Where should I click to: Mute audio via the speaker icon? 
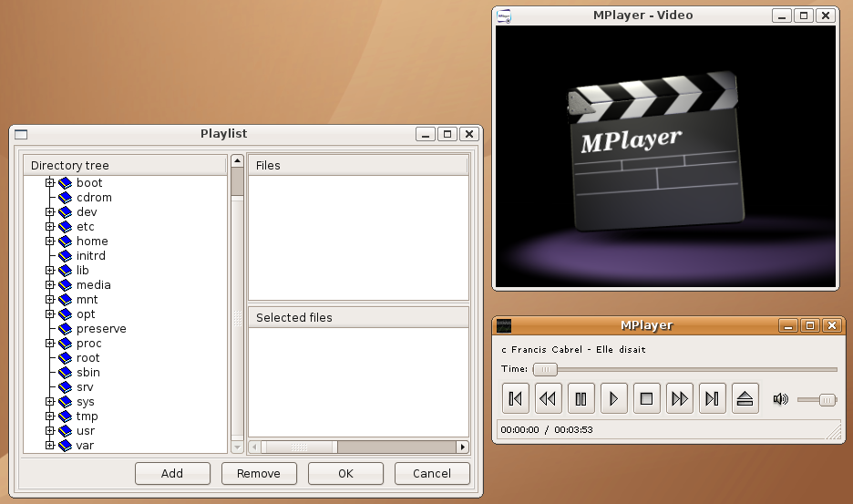780,399
